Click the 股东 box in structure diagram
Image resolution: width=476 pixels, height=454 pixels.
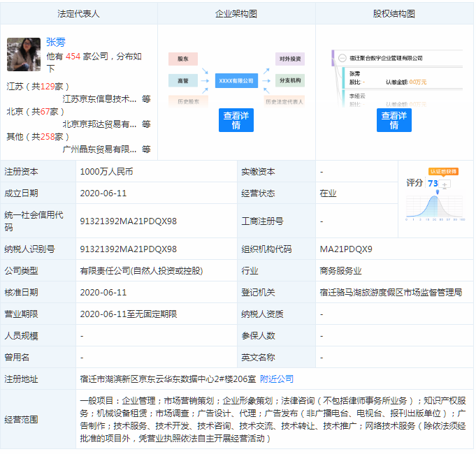(183, 59)
